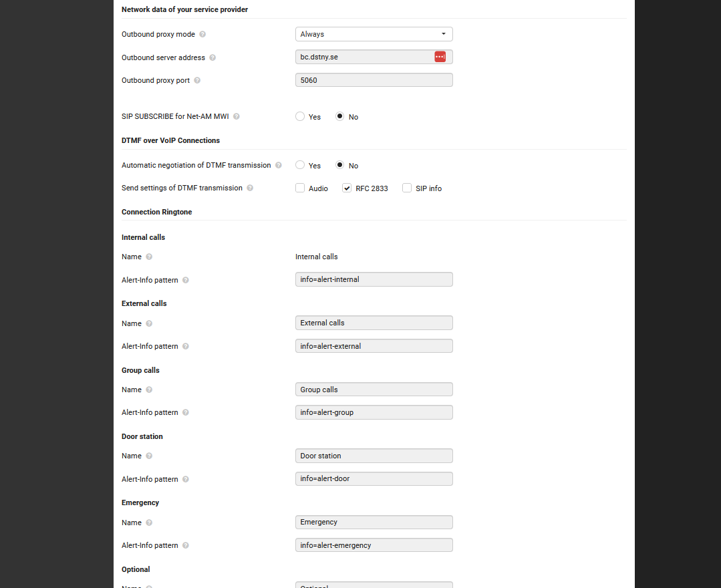This screenshot has width=721, height=588.
Task: Click help icon for Send settings of DTMF
Action: [250, 188]
